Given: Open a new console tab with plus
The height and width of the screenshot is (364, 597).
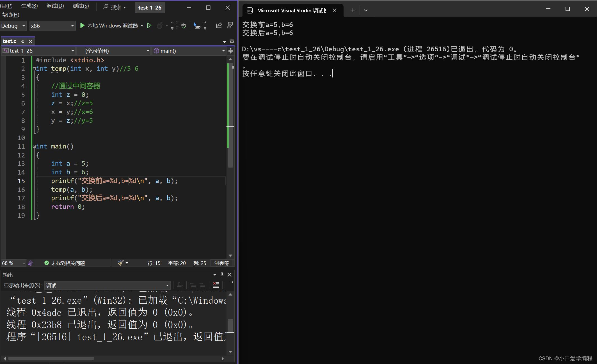Looking at the screenshot, I should coord(353,10).
